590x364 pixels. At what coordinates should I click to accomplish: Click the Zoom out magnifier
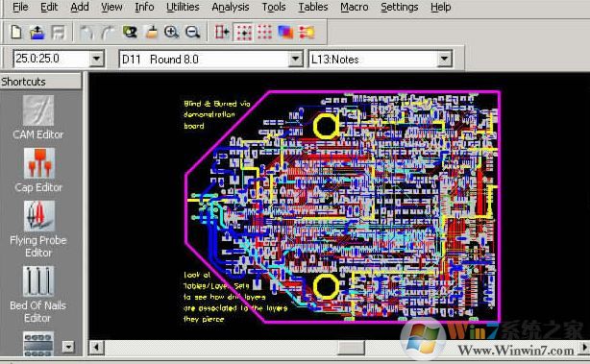tap(192, 33)
